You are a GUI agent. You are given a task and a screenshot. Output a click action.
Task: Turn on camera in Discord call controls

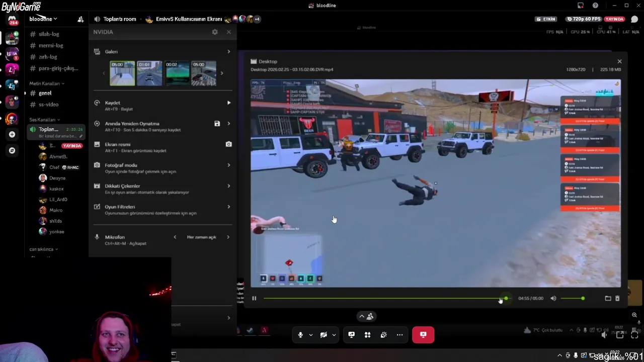[x=324, y=335]
